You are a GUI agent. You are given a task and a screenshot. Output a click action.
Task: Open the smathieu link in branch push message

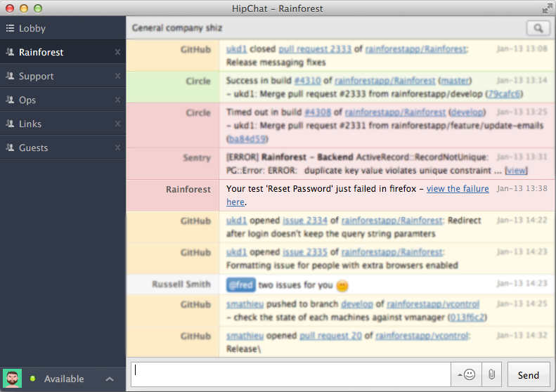(x=245, y=304)
